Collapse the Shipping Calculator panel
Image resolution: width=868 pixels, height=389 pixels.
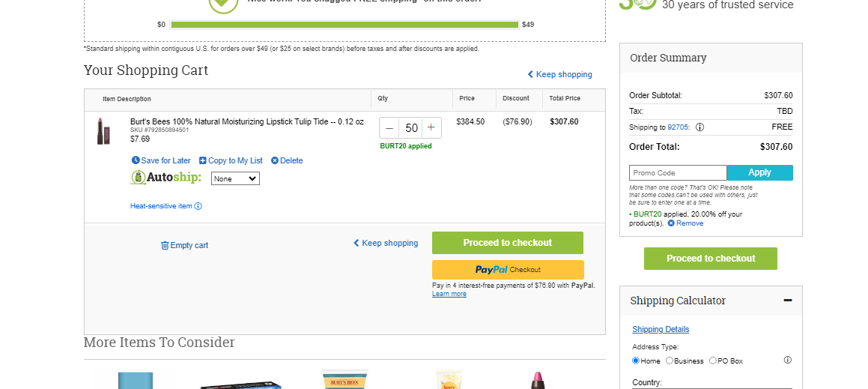788,301
